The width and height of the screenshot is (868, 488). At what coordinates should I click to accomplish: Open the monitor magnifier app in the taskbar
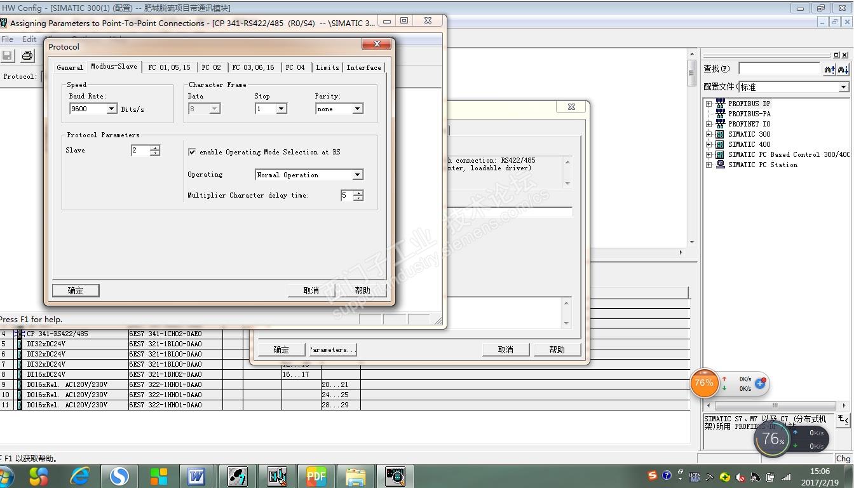click(395, 476)
